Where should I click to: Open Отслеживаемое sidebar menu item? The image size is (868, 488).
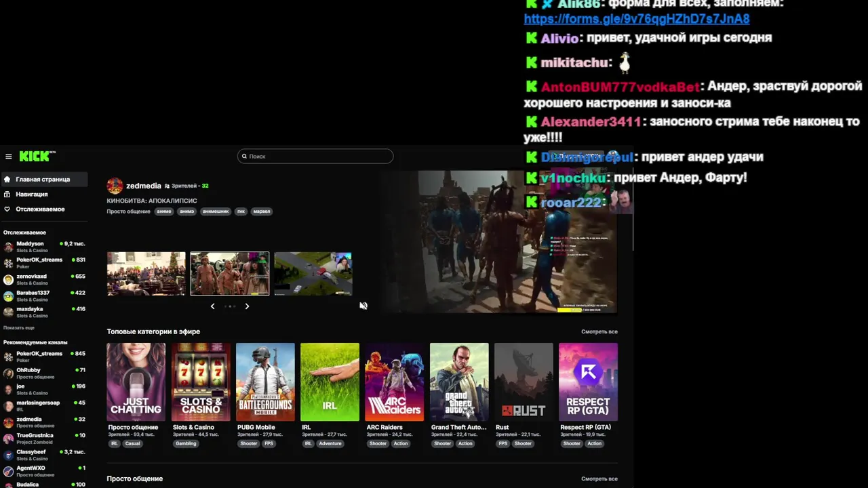coord(44,209)
